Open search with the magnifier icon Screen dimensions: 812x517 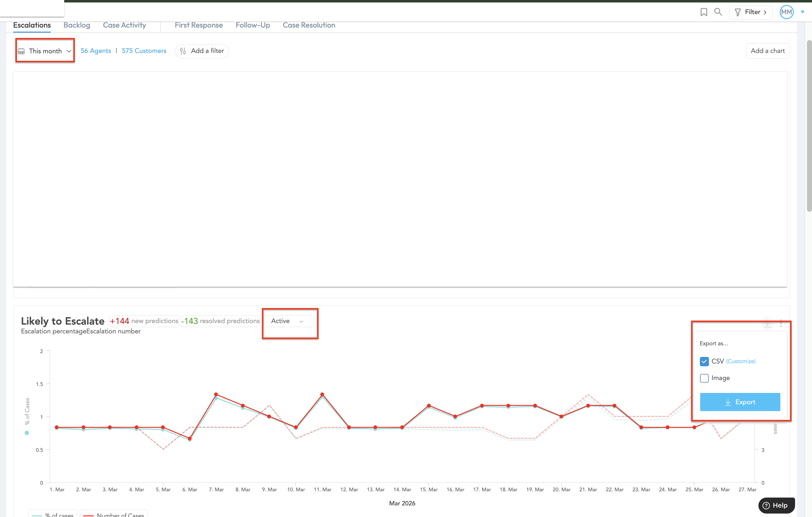[718, 12]
